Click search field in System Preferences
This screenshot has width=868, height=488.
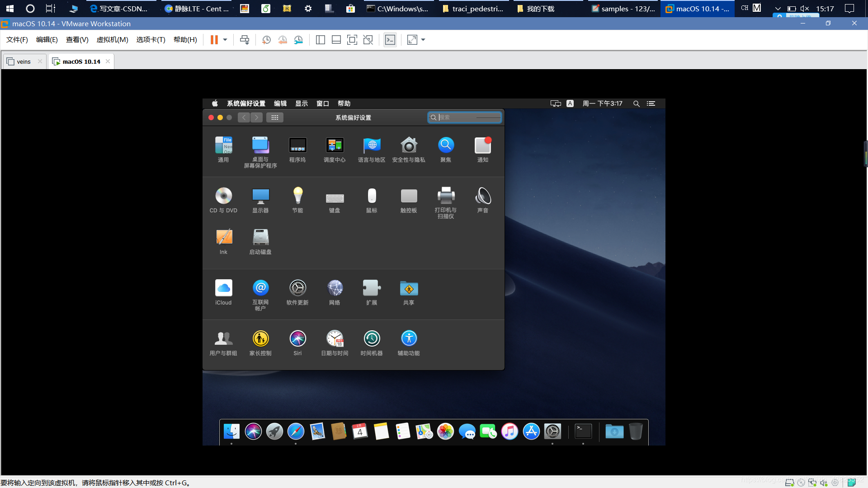point(464,117)
